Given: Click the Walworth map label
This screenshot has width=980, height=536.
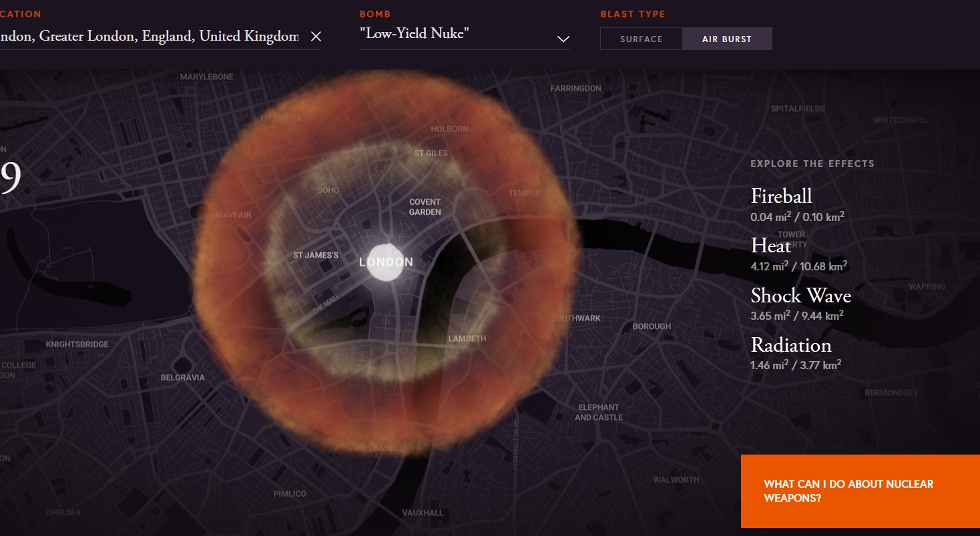Looking at the screenshot, I should pos(676,479).
